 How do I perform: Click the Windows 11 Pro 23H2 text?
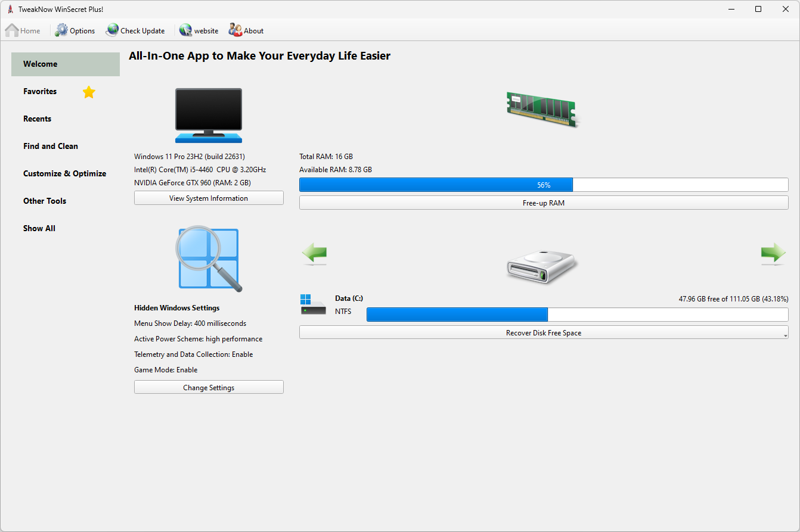[x=190, y=157]
